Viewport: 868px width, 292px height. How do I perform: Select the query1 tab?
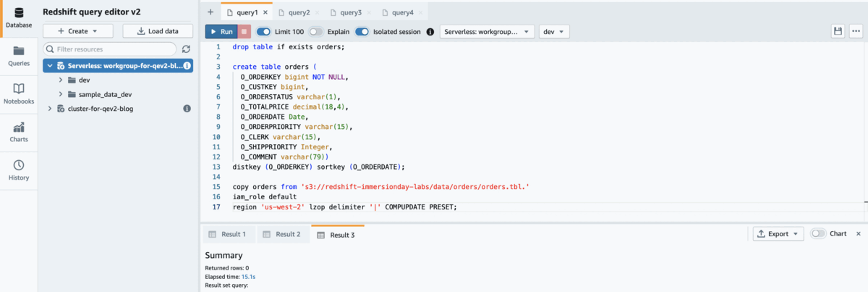(247, 13)
